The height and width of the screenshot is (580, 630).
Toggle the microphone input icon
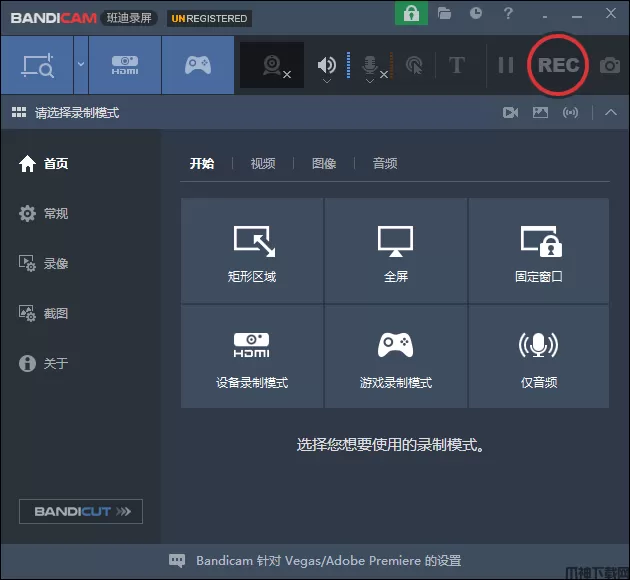[x=370, y=65]
